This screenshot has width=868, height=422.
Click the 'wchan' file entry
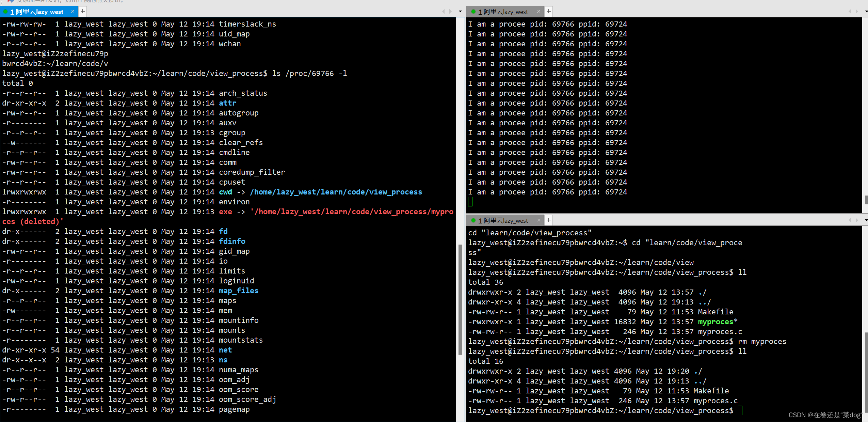click(x=229, y=44)
